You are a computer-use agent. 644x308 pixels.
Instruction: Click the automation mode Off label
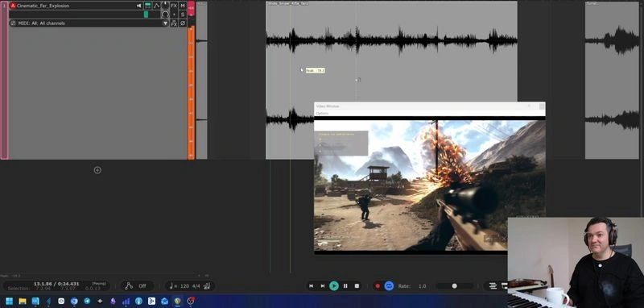pyautogui.click(x=142, y=285)
